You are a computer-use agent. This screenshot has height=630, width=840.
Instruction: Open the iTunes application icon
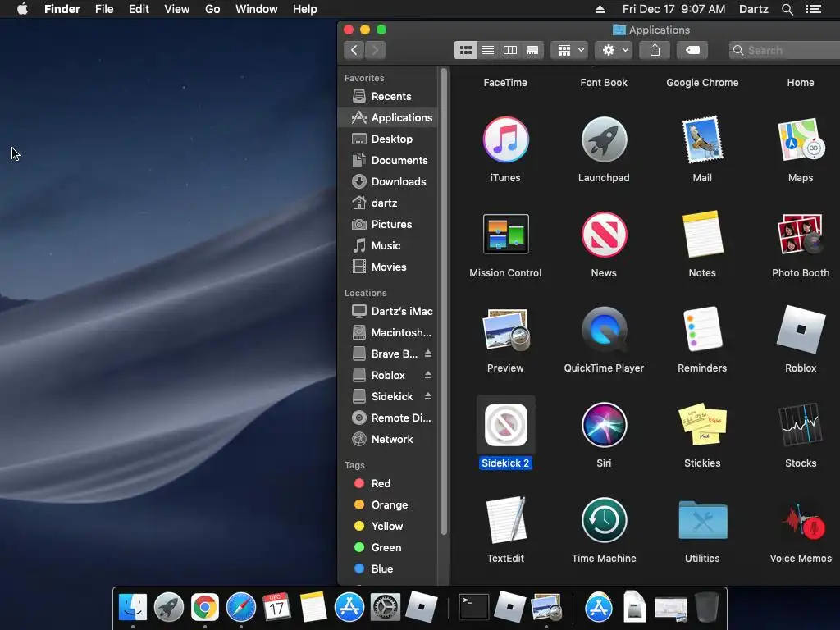pos(505,139)
